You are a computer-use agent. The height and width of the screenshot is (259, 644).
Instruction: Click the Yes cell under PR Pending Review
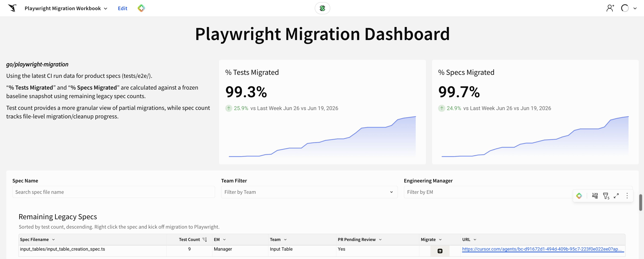pos(378,251)
